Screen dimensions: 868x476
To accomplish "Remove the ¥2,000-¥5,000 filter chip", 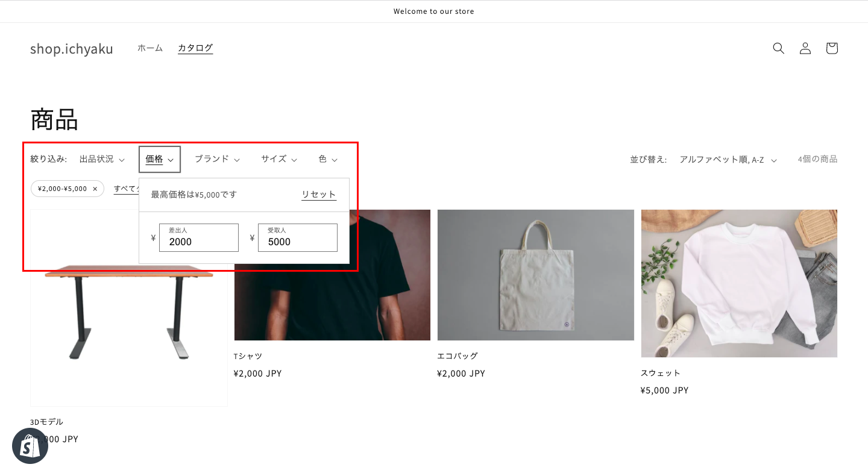I will pyautogui.click(x=95, y=189).
